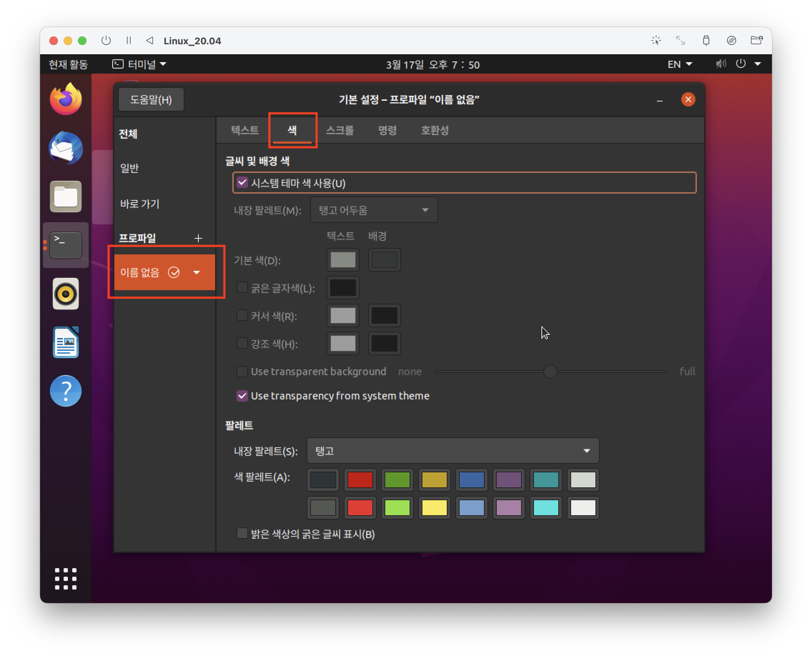This screenshot has width=812, height=656.
Task: Open 현재 활동 activities overview
Action: pyautogui.click(x=68, y=64)
